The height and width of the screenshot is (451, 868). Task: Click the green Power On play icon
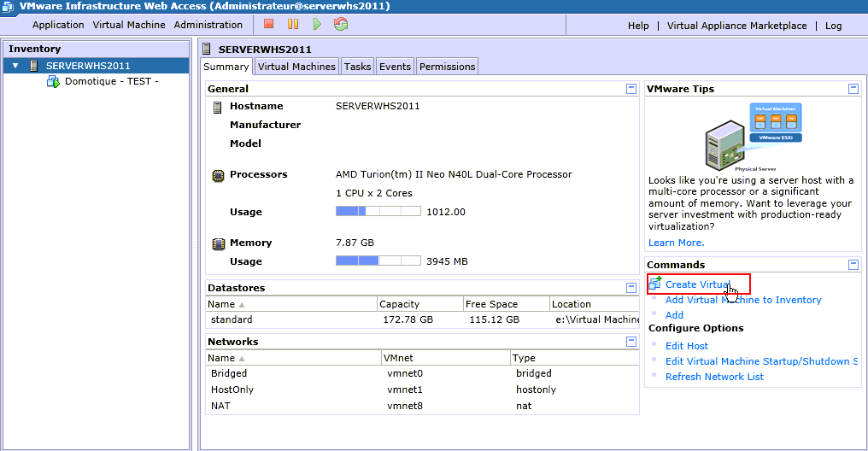tap(317, 24)
